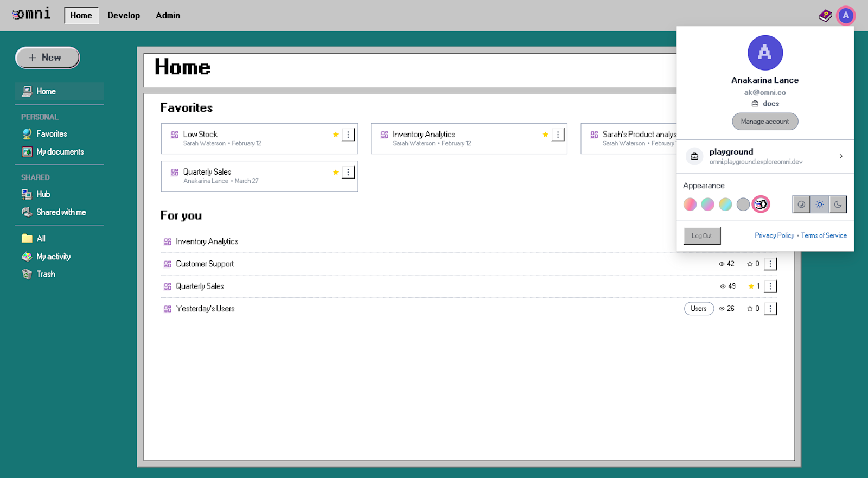Choose the solid gray appearance theme swatch

743,205
